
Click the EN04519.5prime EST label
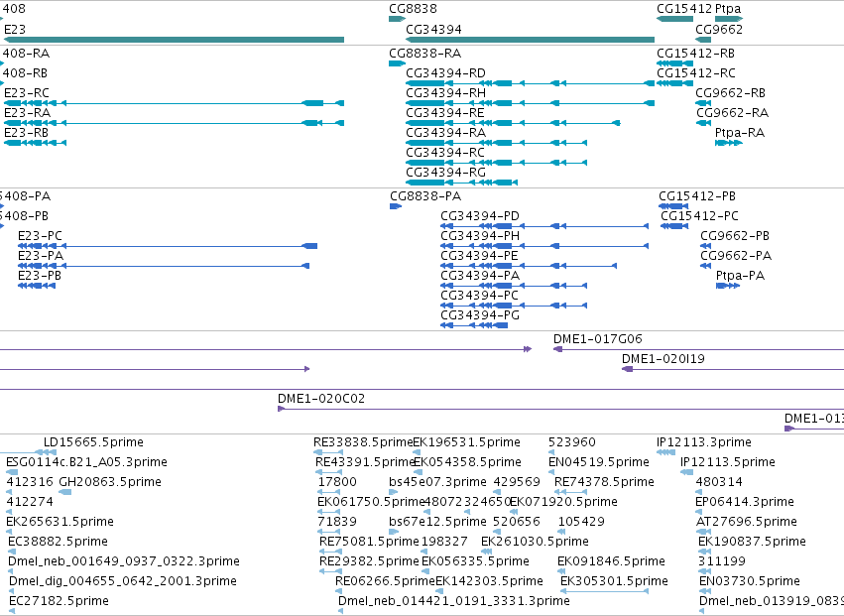tap(599, 462)
